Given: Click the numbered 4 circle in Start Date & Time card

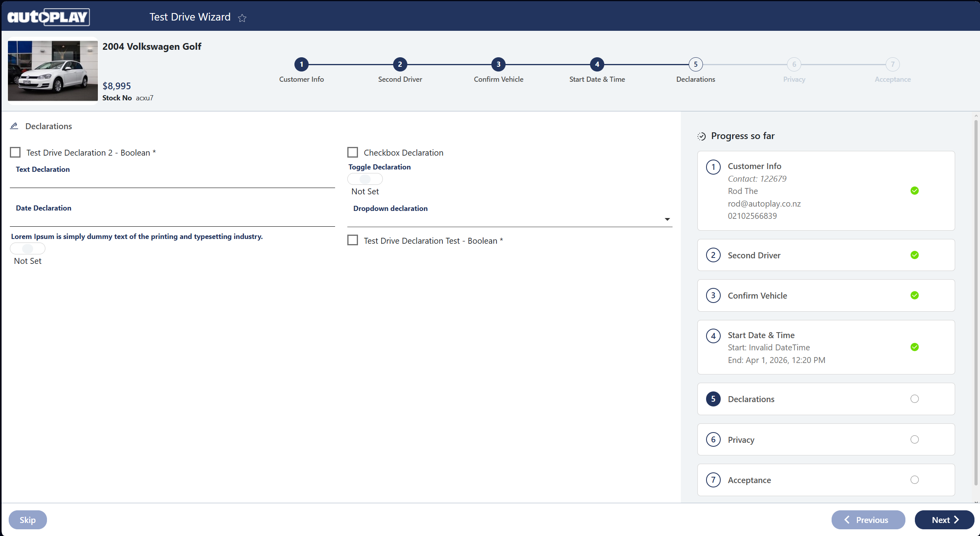Looking at the screenshot, I should coord(713,336).
